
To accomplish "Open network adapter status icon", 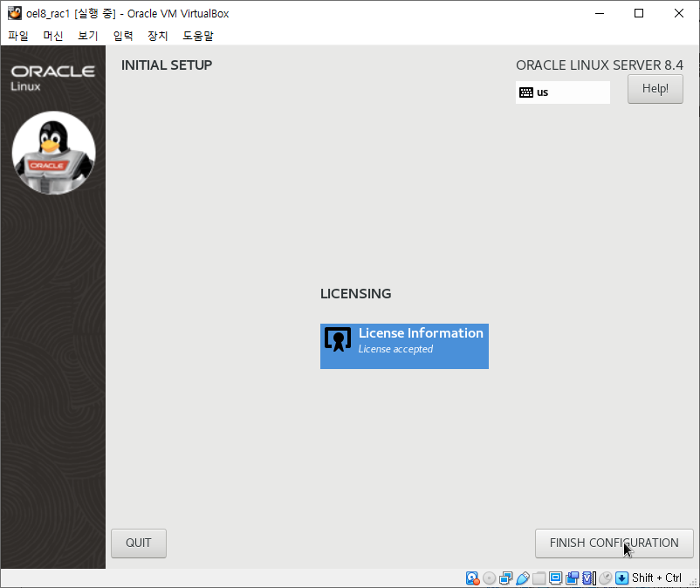I will coord(506,578).
